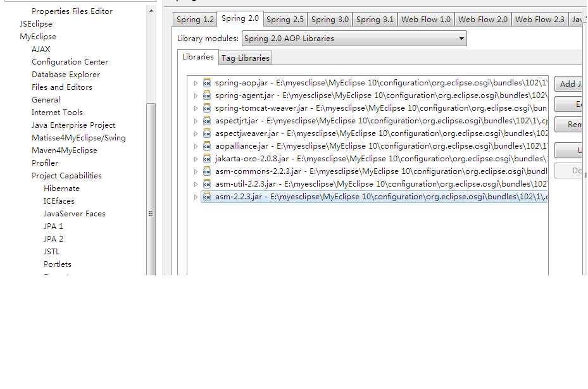588x389 pixels.
Task: Expand the aopalliance.jar entry
Action: (196, 146)
